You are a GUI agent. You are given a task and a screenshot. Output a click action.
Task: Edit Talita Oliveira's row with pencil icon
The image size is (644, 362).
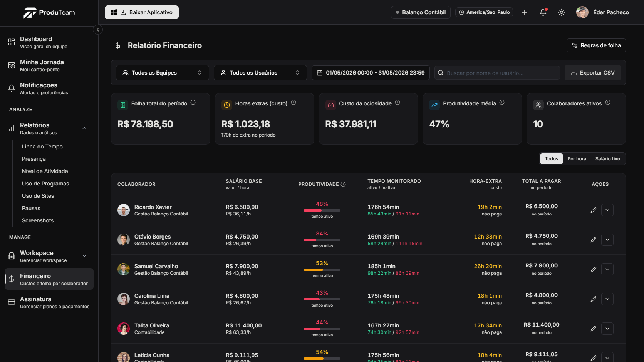click(x=594, y=329)
